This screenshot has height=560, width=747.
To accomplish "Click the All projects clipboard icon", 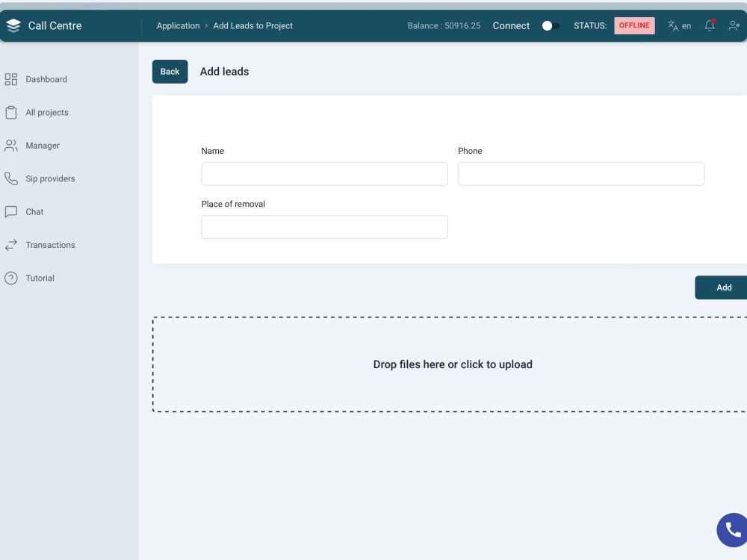I will tap(11, 113).
